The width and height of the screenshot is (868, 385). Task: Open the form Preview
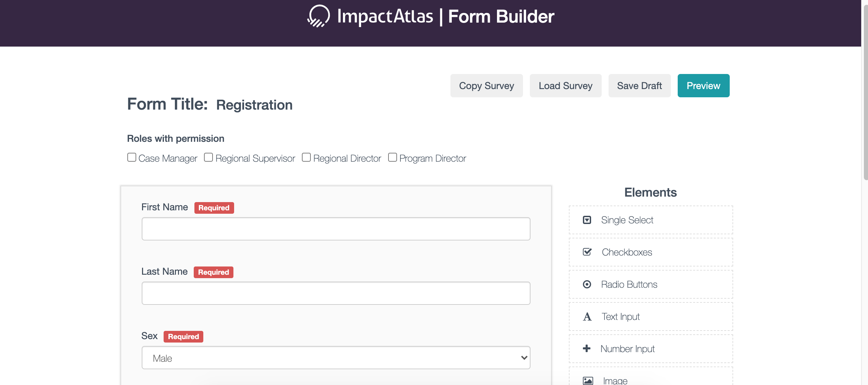(x=703, y=86)
